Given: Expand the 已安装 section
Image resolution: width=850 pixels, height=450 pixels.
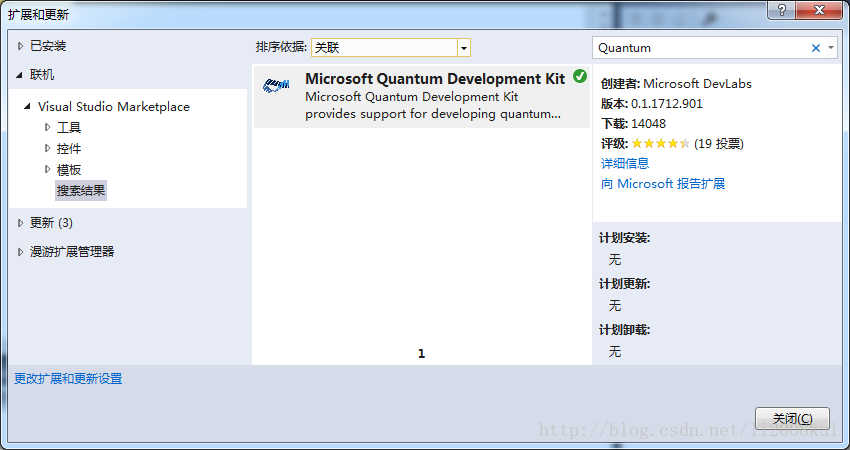Looking at the screenshot, I should pos(21,46).
